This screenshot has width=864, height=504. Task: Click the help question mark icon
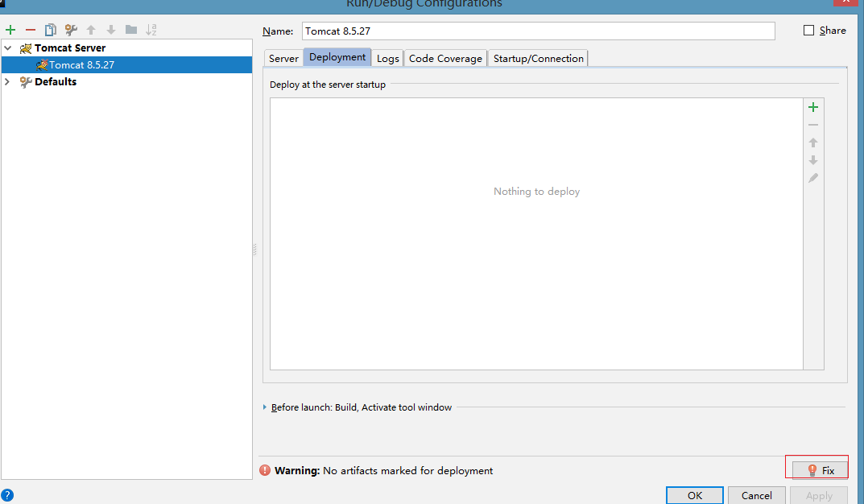(7, 495)
